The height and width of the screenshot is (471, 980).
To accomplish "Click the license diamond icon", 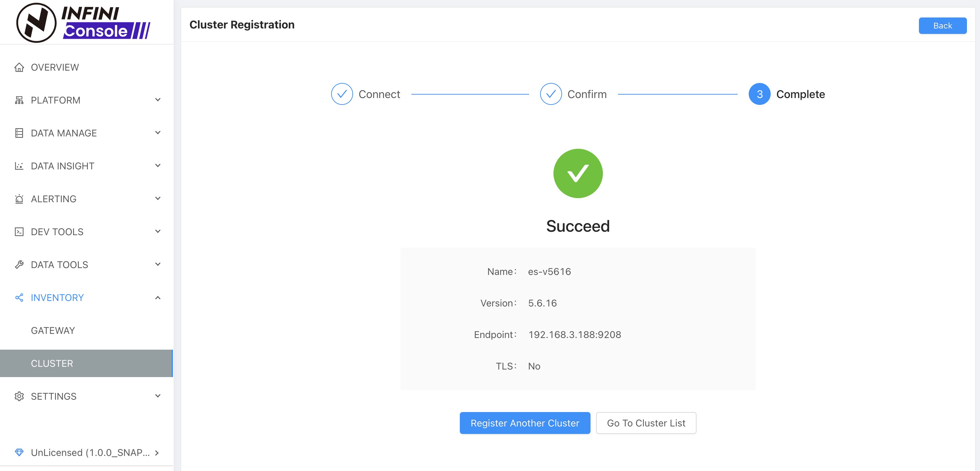I will click(19, 452).
